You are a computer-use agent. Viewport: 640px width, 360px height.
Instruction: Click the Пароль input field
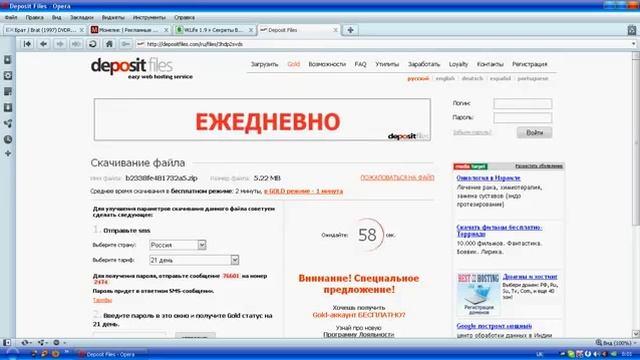[x=522, y=118]
